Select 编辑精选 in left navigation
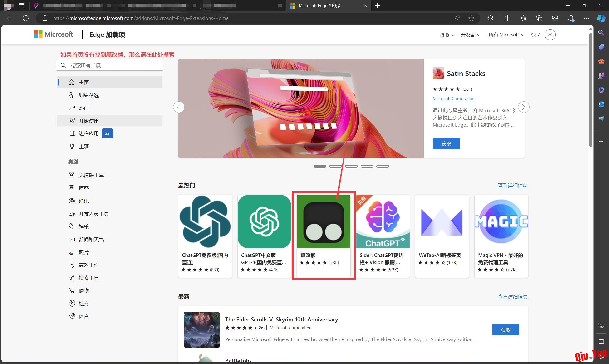This screenshot has width=609, height=364. tap(110, 95)
